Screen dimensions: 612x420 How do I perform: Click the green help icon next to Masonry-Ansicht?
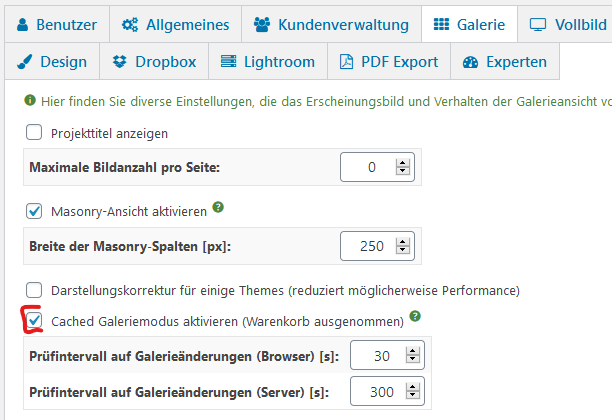(218, 209)
